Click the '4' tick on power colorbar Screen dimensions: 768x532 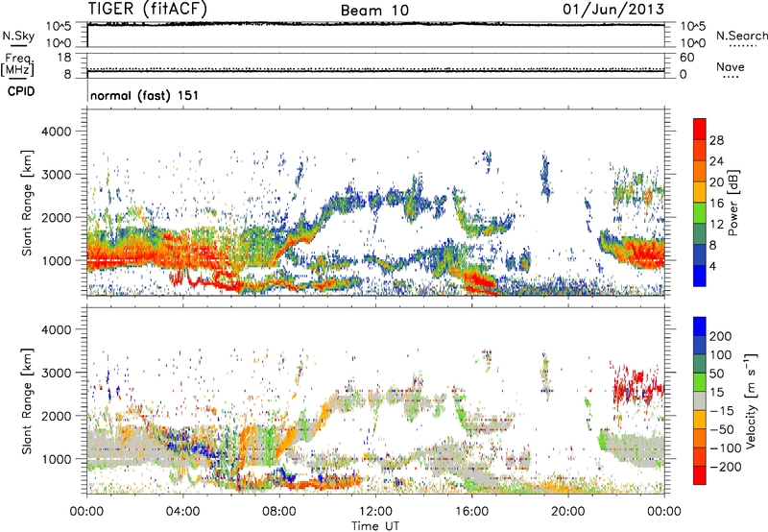click(x=712, y=266)
